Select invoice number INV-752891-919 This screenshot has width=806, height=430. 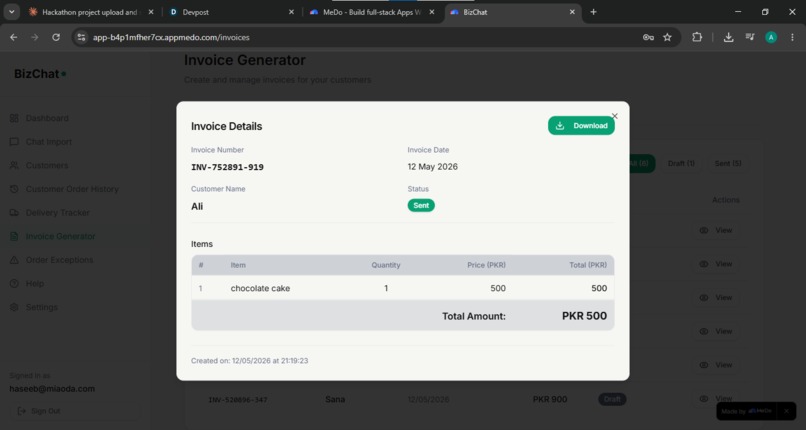point(227,167)
